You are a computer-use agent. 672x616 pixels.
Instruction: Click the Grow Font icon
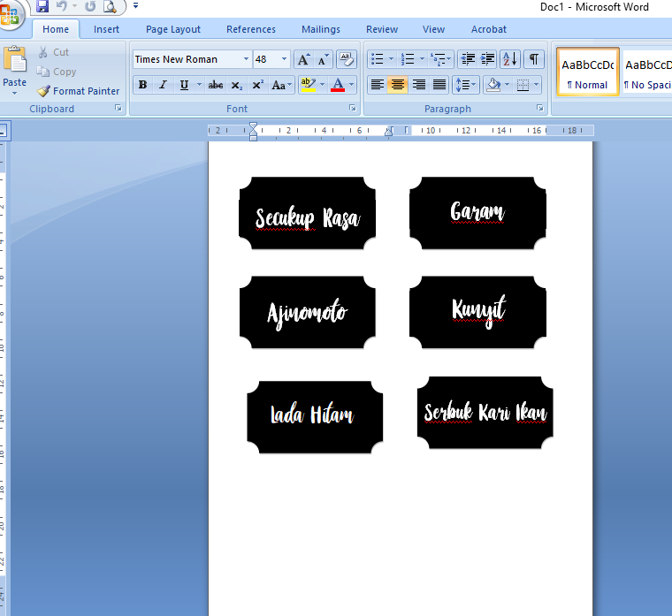304,59
